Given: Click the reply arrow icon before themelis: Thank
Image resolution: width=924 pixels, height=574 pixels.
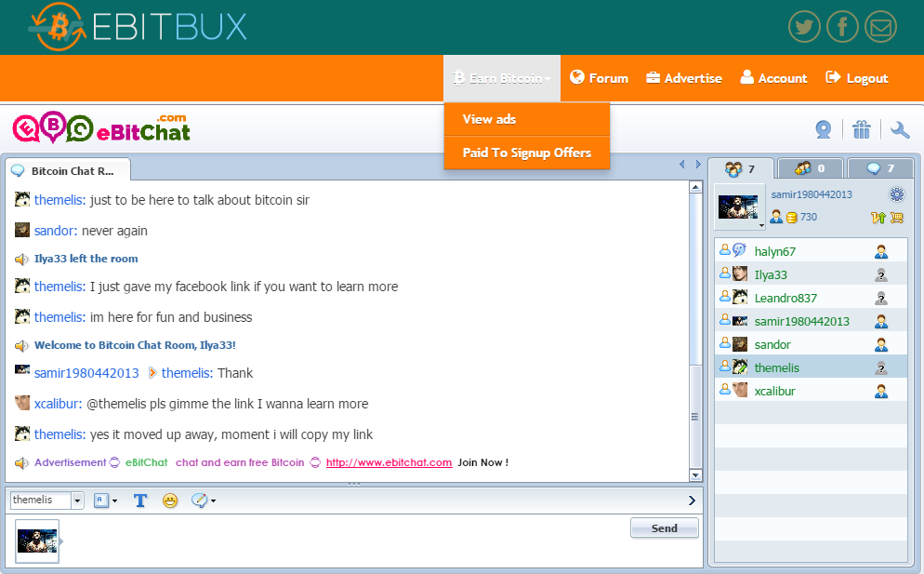Looking at the screenshot, I should point(152,373).
